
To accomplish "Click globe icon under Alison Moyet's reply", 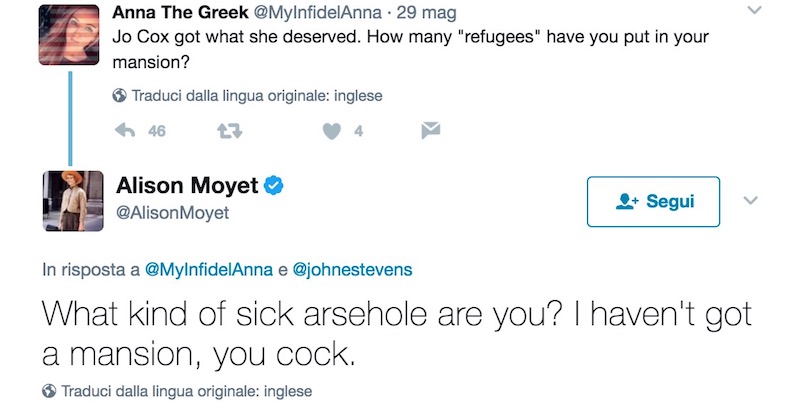I will pyautogui.click(x=49, y=391).
